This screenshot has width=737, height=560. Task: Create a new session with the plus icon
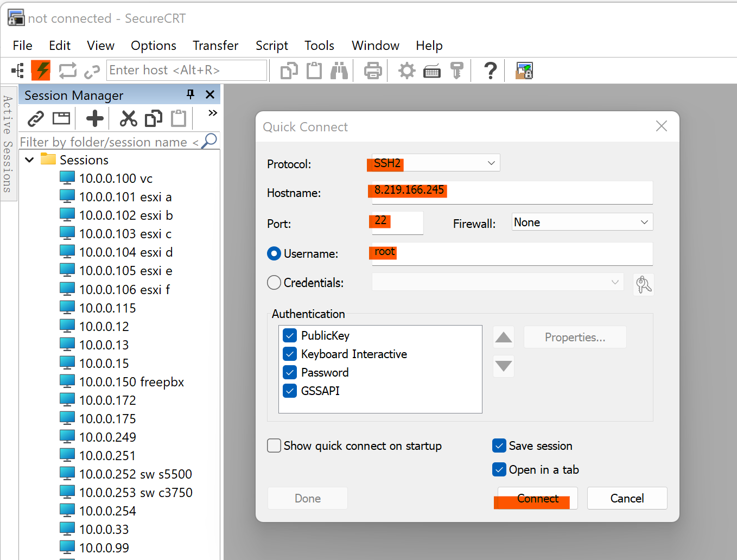[x=93, y=118]
